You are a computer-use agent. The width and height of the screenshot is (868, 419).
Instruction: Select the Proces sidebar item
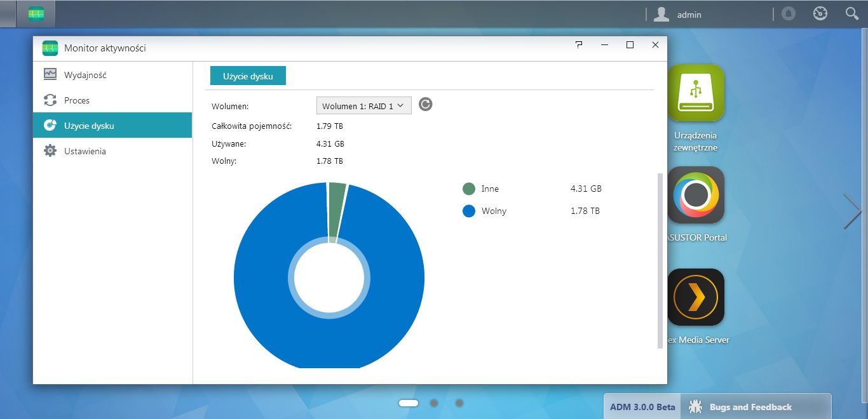[x=112, y=100]
